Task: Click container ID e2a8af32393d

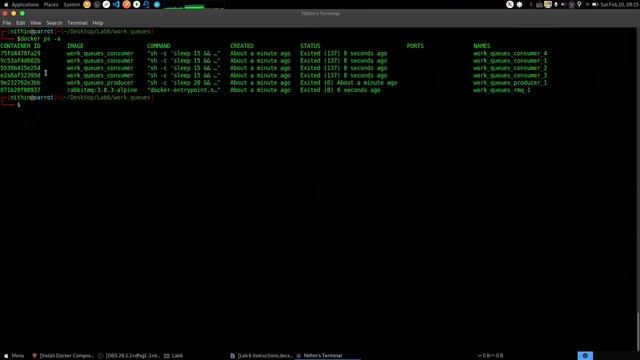Action: pos(20,76)
